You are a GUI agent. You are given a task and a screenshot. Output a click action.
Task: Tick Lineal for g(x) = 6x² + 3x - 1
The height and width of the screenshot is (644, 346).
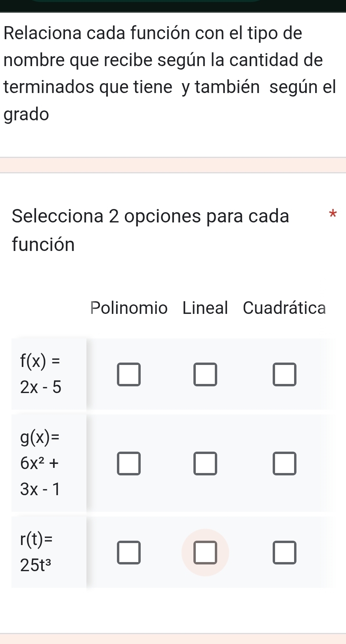tap(205, 463)
